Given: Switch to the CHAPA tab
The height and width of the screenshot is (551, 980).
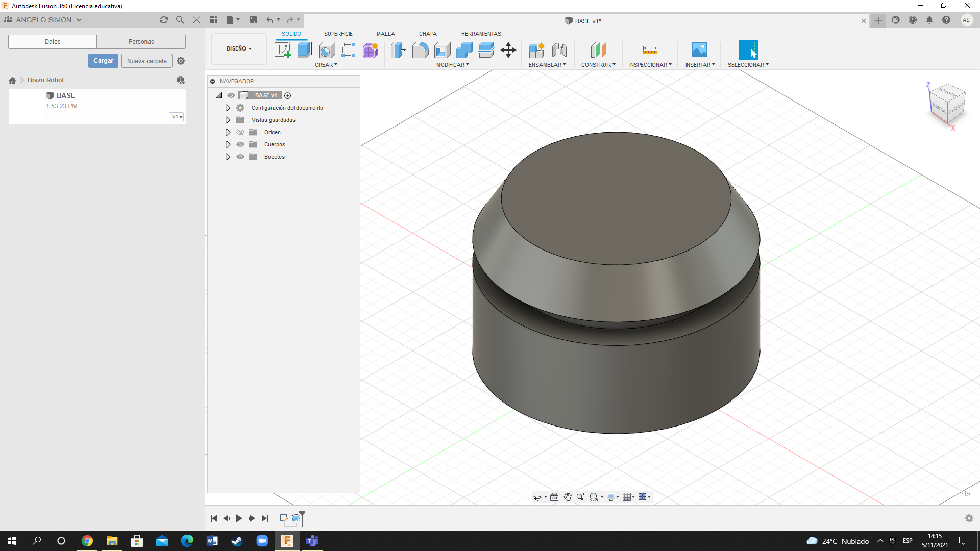Looking at the screenshot, I should (428, 34).
